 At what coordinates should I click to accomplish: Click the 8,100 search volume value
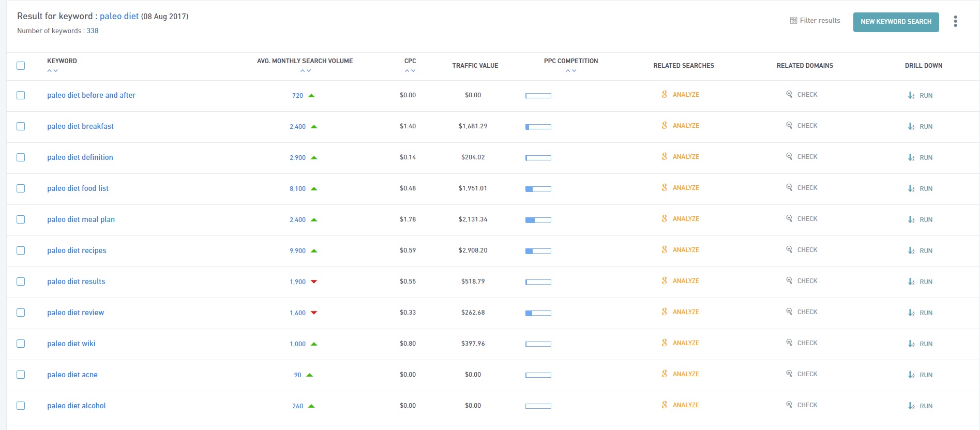point(297,189)
